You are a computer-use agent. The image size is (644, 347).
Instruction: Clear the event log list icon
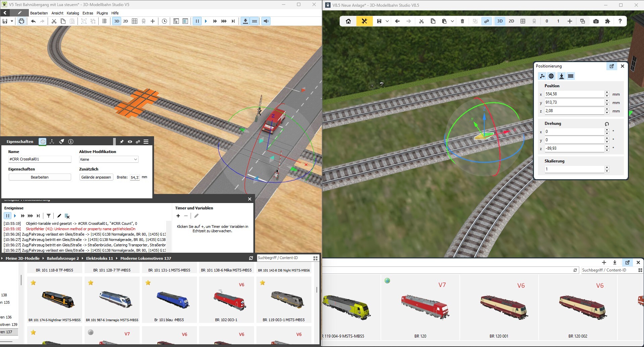[x=67, y=216]
